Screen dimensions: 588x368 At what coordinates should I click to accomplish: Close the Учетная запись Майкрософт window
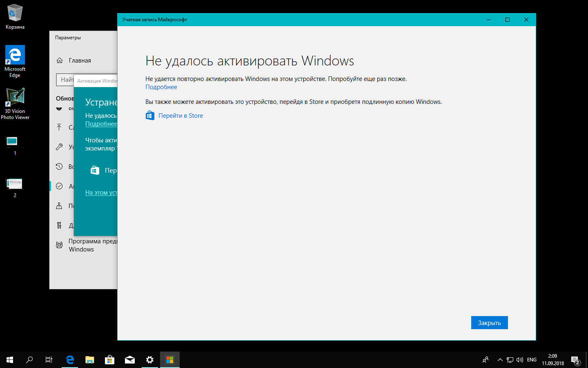pos(526,20)
